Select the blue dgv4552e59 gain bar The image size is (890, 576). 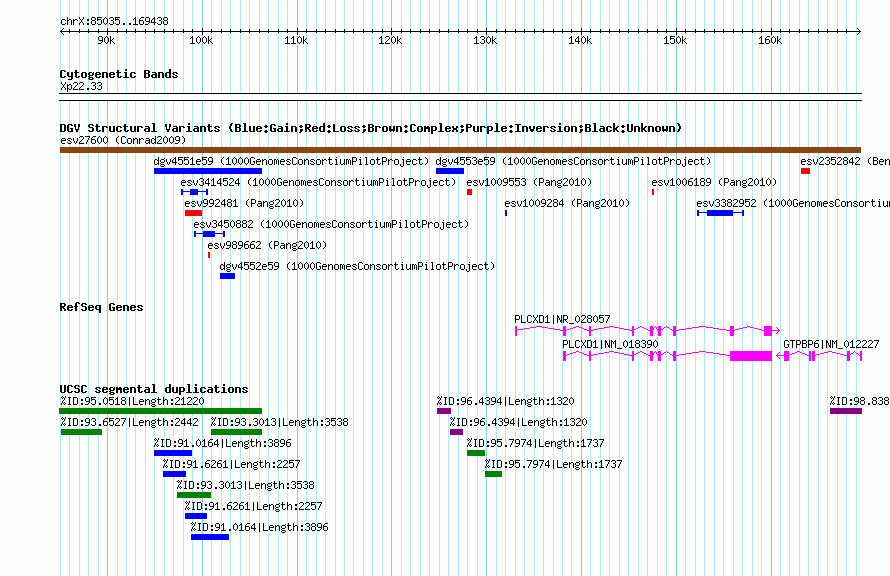[228, 276]
